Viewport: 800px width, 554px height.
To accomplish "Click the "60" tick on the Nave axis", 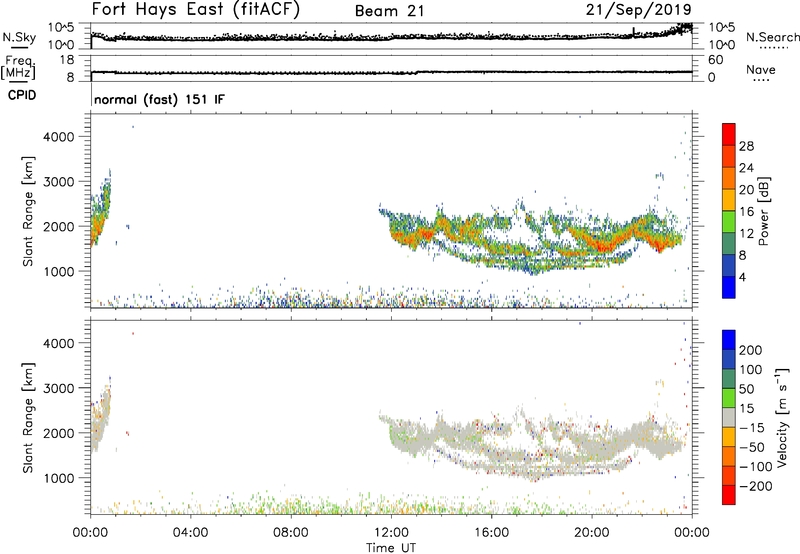I will [x=715, y=60].
